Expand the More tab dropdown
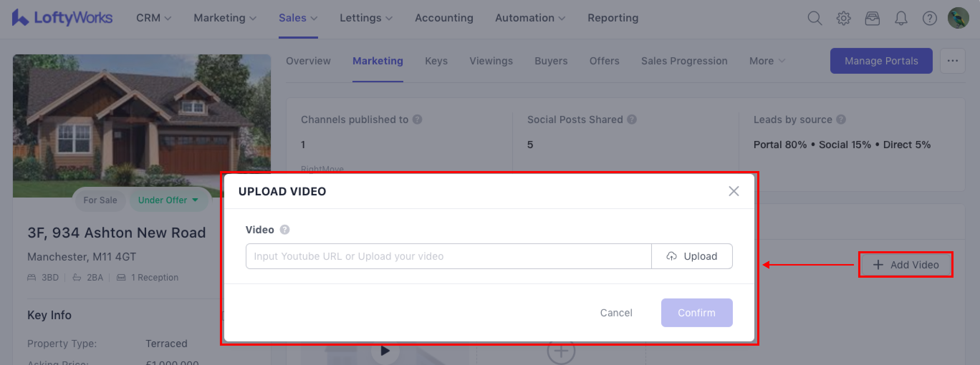 (x=767, y=61)
